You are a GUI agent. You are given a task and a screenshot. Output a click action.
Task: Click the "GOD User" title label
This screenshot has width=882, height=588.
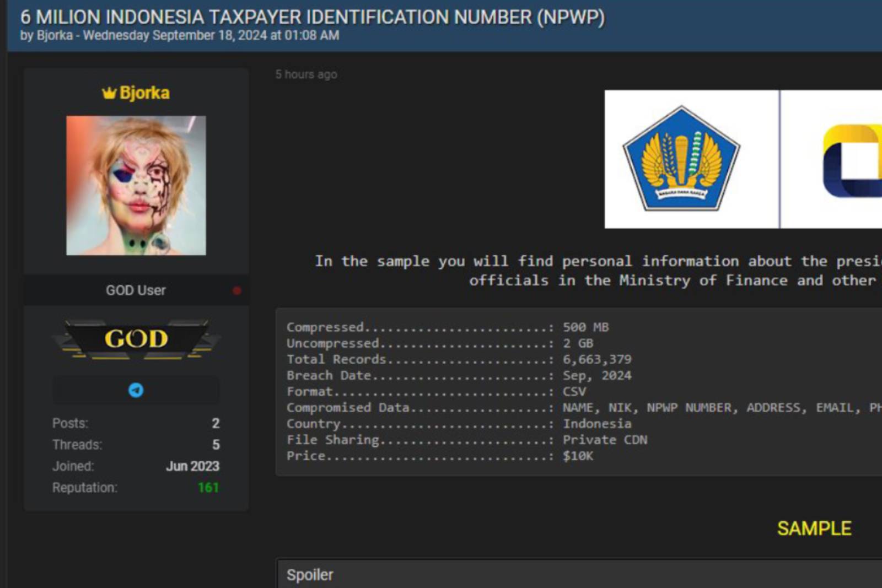136,290
